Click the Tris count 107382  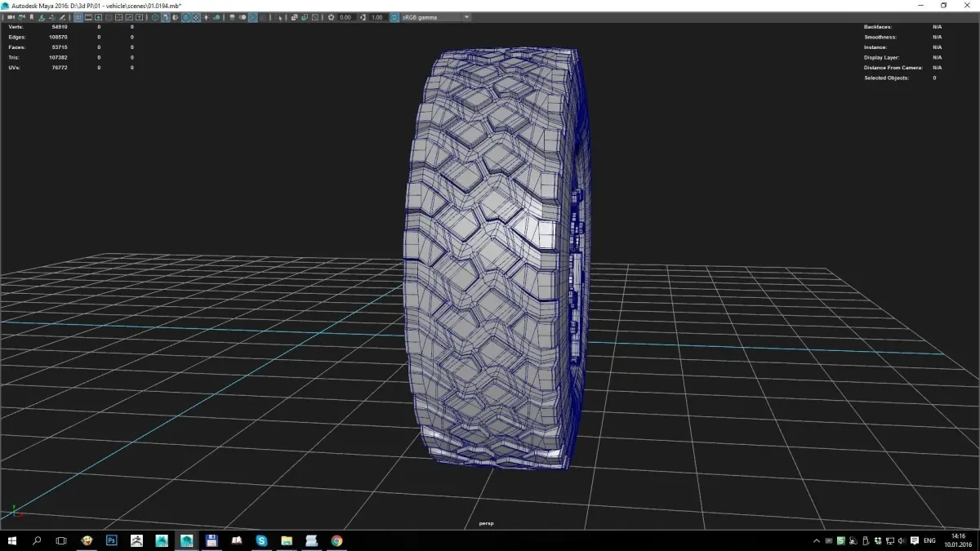coord(58,58)
